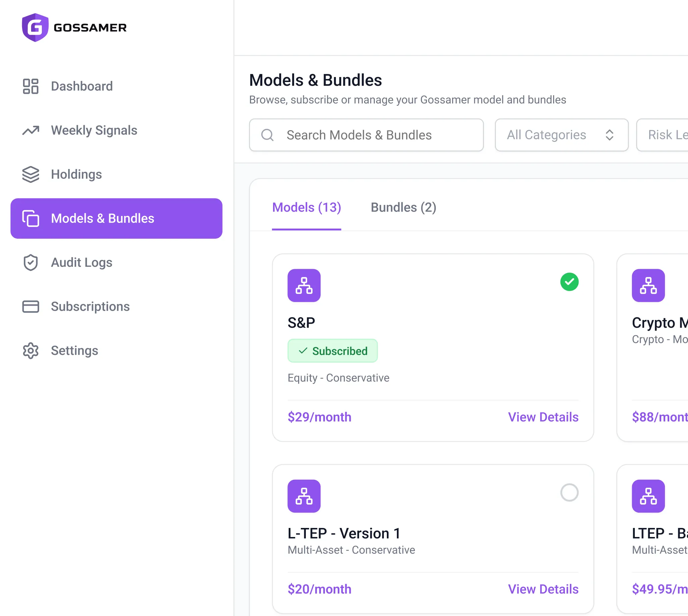Click the Equity - Conservative label

click(x=338, y=378)
